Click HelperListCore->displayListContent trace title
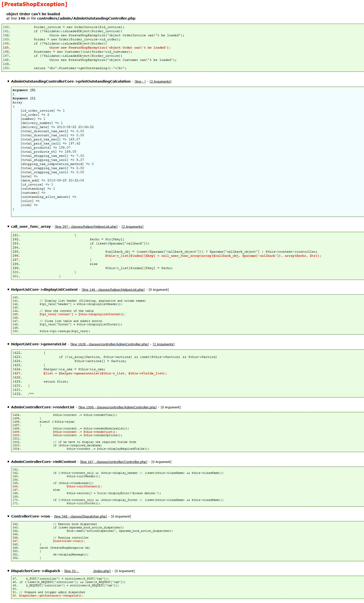 coord(44,289)
